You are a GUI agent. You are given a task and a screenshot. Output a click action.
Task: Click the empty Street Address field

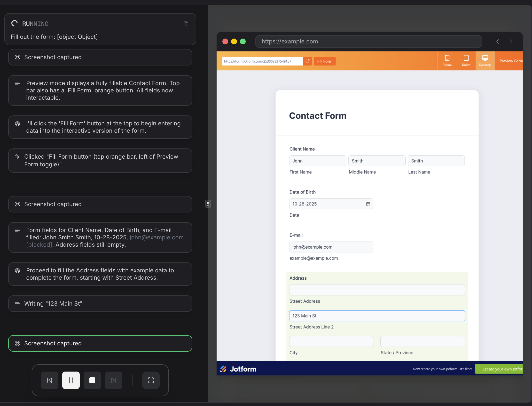pos(377,290)
